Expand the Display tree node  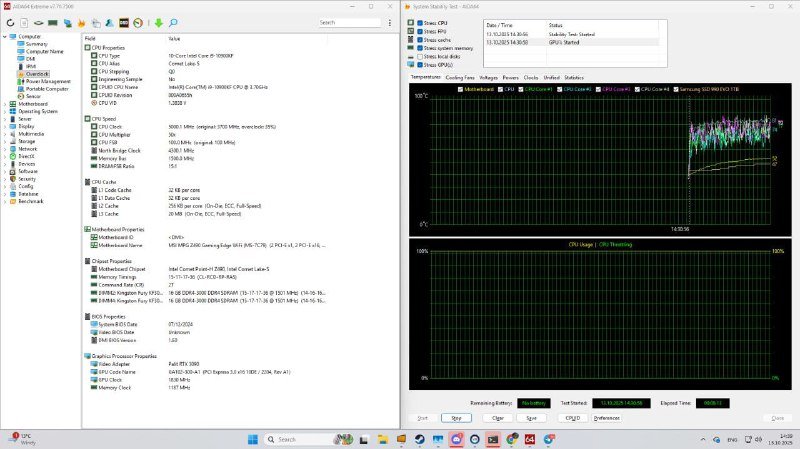pyautogui.click(x=5, y=126)
